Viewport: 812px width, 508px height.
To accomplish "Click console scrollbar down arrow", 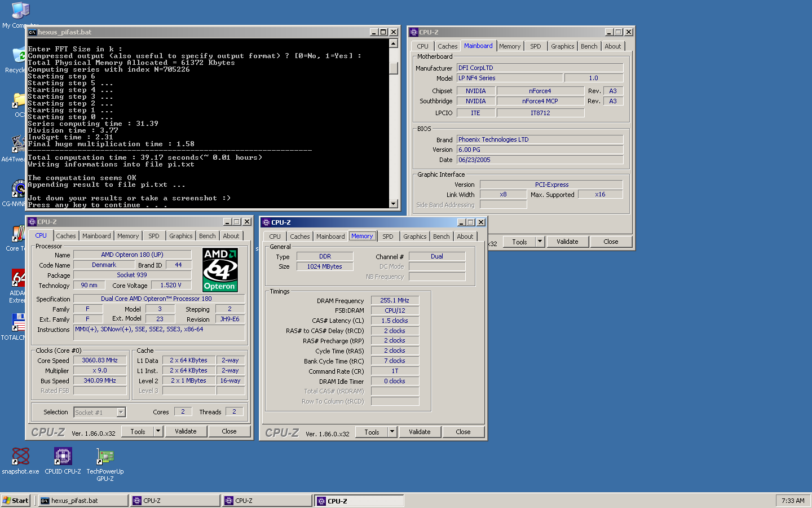I will click(394, 204).
